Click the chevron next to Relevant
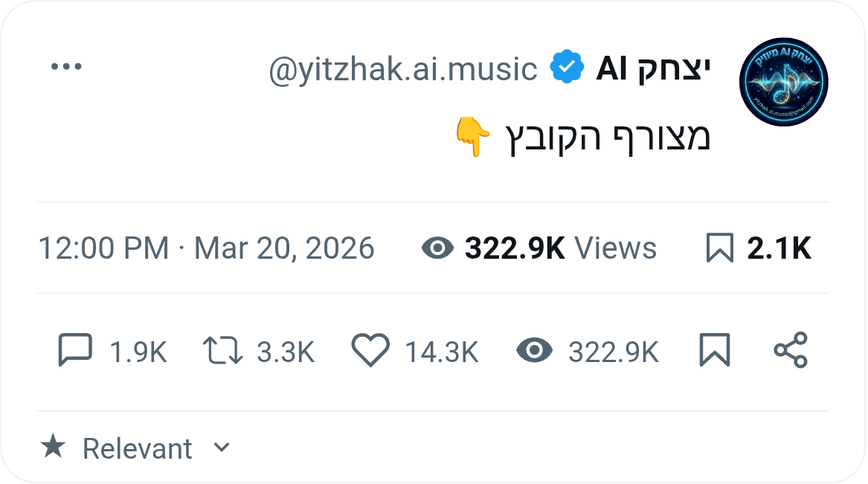The image size is (868, 484). click(x=221, y=448)
